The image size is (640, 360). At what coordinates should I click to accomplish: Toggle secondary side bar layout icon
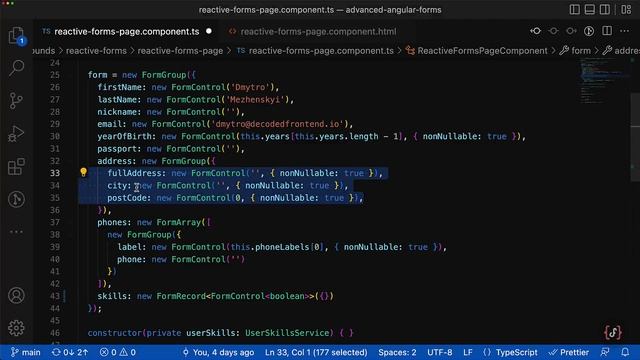point(605,9)
